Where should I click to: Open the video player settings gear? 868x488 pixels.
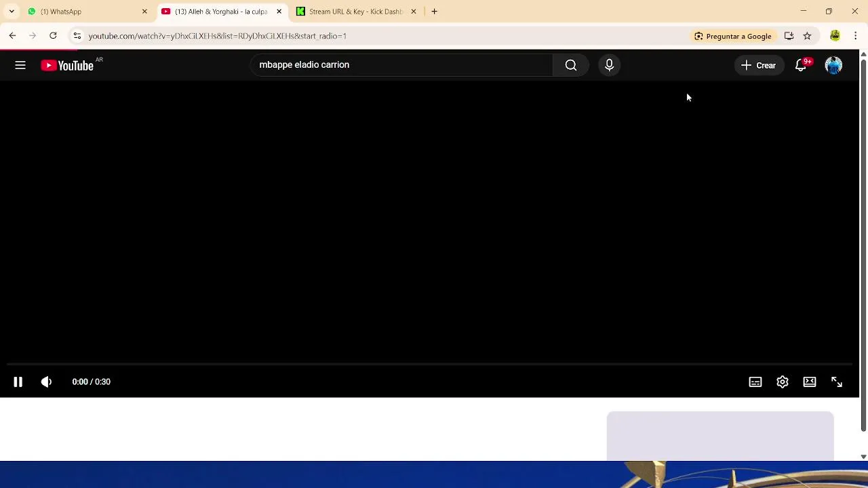[783, 382]
